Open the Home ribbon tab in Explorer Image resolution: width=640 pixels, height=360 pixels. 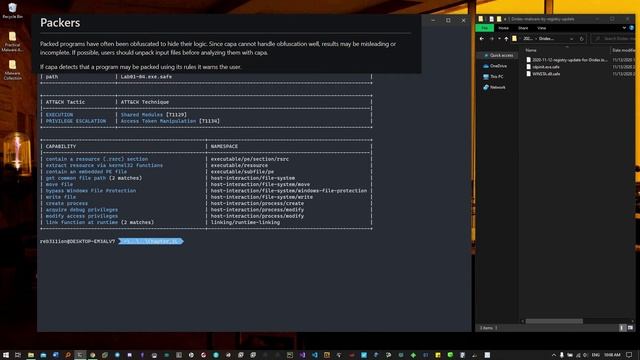(x=503, y=28)
